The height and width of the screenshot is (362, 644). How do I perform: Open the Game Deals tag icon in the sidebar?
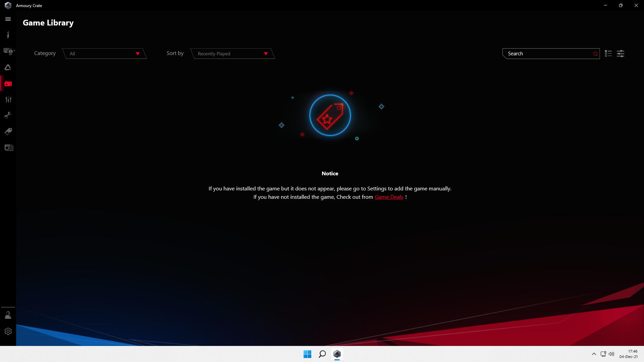[x=8, y=131]
